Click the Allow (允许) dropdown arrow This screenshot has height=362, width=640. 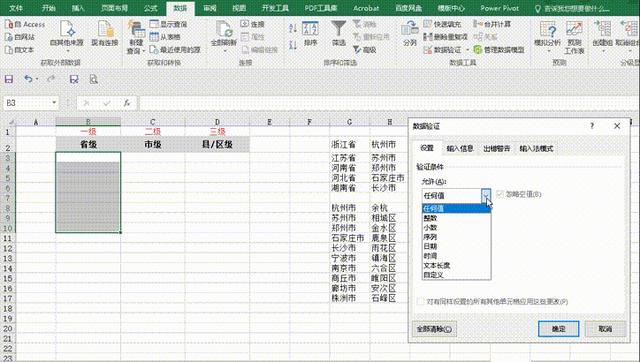[486, 196]
